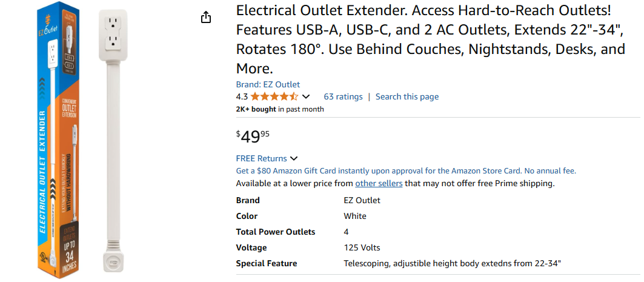Expand the FREE Returns dropdown arrow
This screenshot has height=282, width=644.
[x=294, y=159]
